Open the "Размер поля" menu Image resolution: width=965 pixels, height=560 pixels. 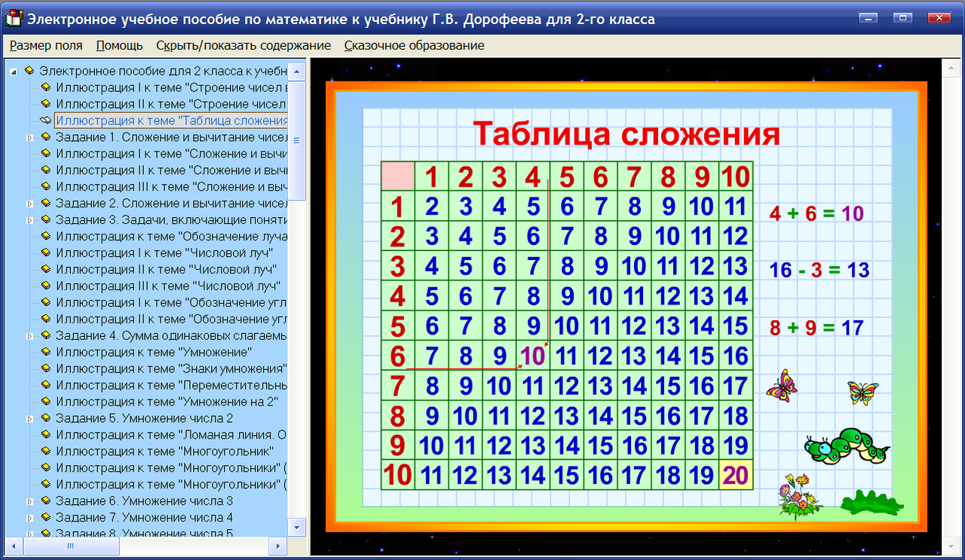pos(45,45)
